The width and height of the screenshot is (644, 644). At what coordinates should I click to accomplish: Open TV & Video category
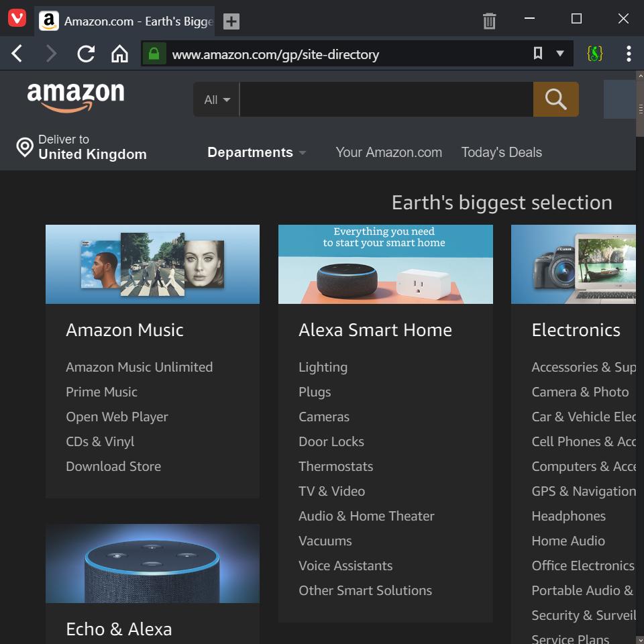click(x=331, y=491)
